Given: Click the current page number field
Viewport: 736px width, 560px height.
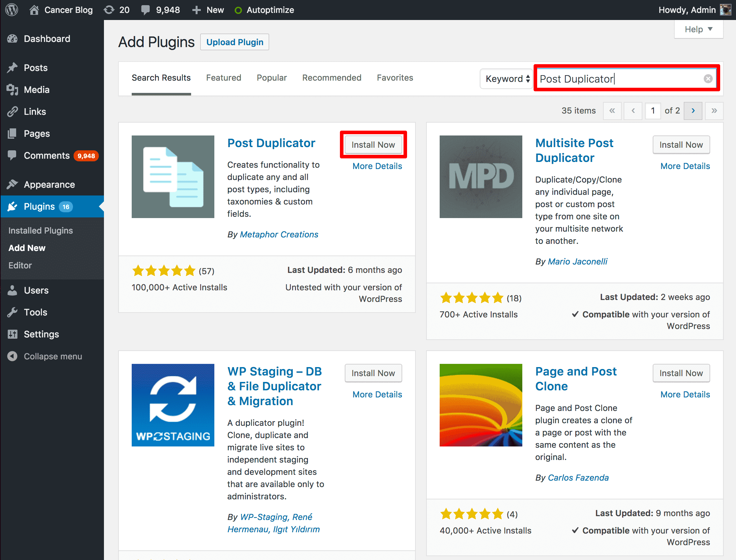Looking at the screenshot, I should click(653, 111).
